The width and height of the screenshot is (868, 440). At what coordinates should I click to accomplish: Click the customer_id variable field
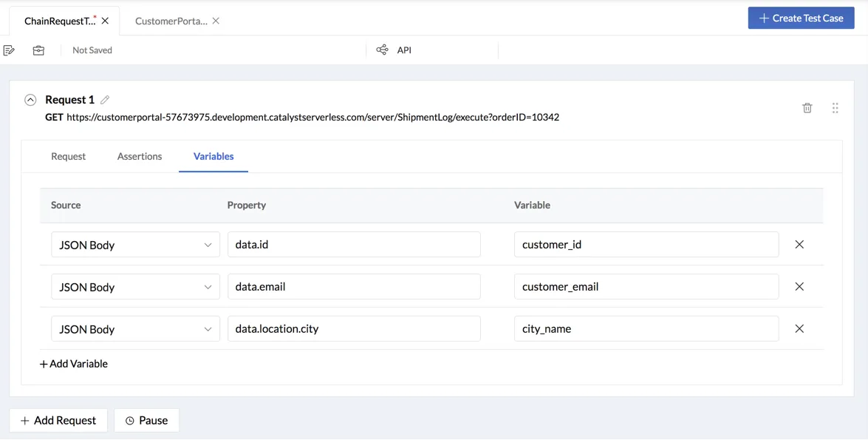[646, 244]
